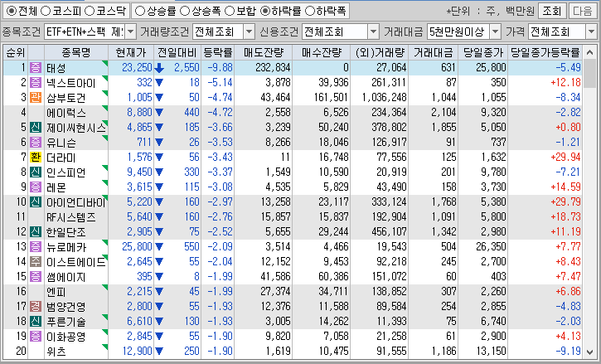Open the 거래량조건 dropdown

tap(250, 32)
